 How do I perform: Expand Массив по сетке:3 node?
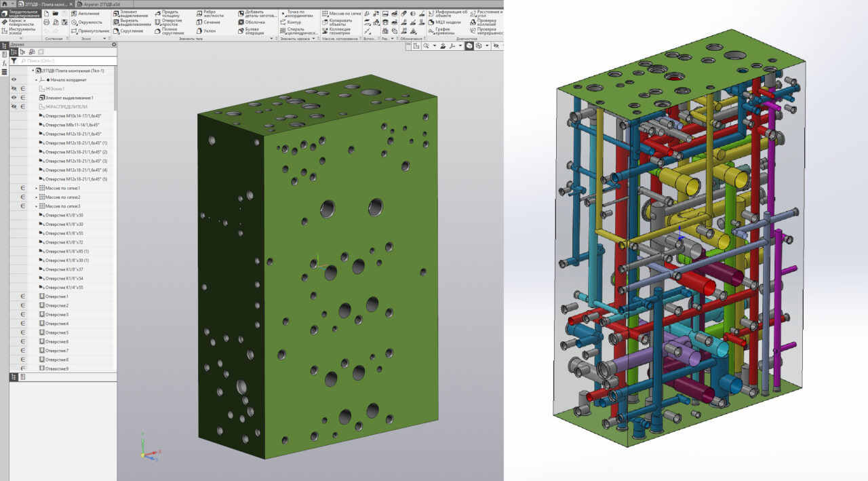37,206
